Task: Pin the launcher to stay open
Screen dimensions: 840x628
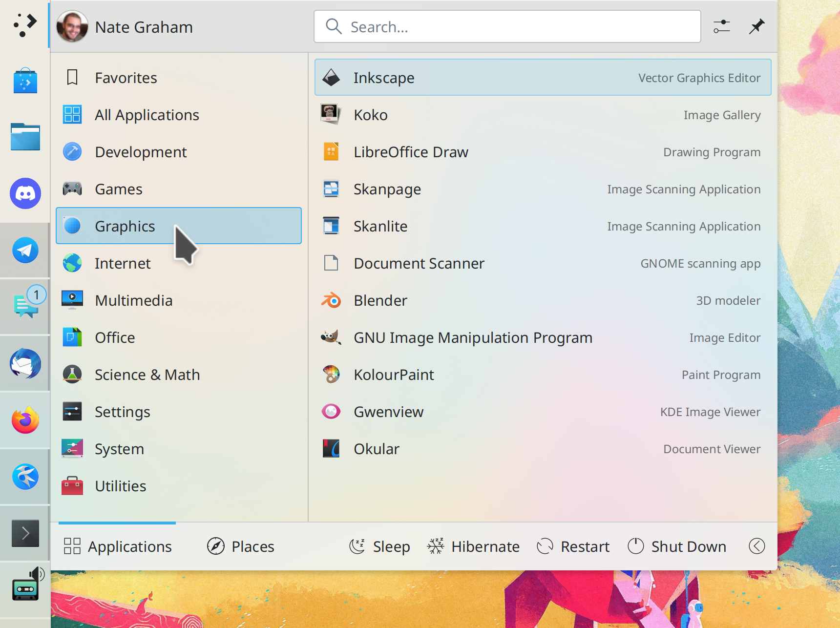Action: pos(756,27)
